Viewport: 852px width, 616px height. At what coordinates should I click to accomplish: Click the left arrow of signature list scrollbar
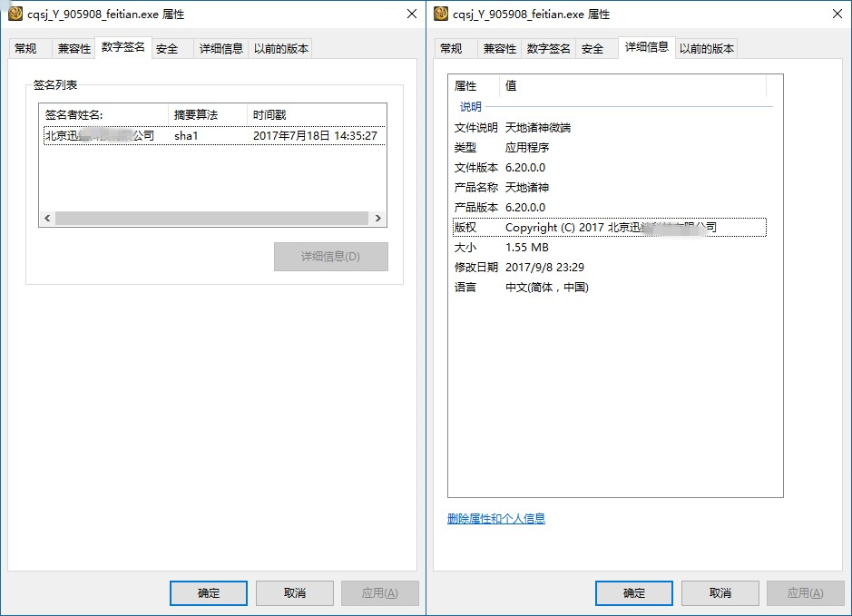click(x=47, y=218)
